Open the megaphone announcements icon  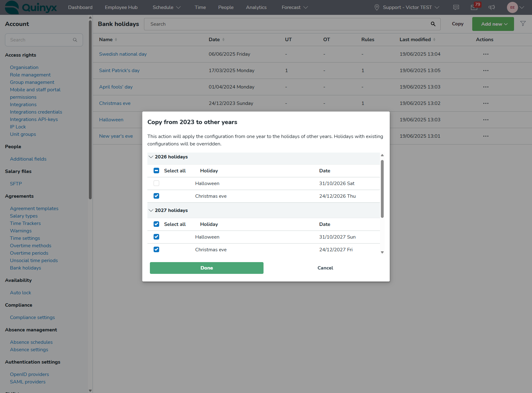click(492, 7)
